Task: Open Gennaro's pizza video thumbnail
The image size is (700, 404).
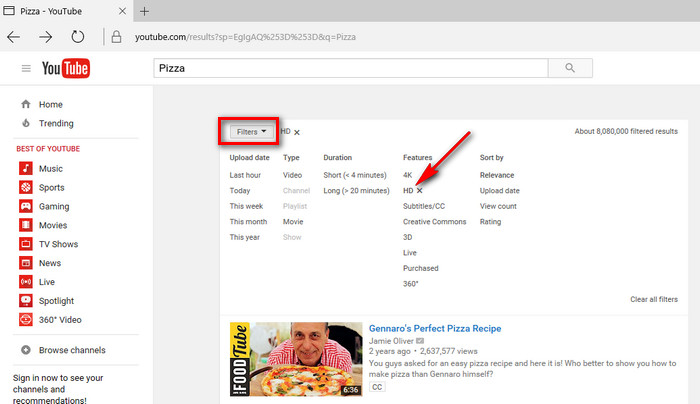Action: [x=296, y=359]
